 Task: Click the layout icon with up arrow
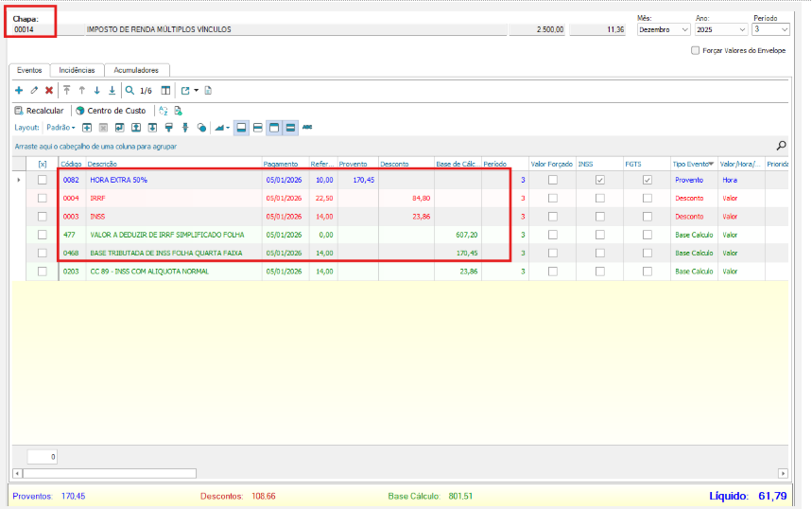136,128
